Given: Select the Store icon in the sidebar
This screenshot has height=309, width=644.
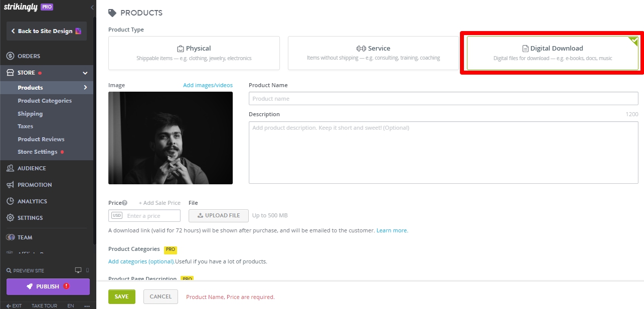Looking at the screenshot, I should coord(10,73).
